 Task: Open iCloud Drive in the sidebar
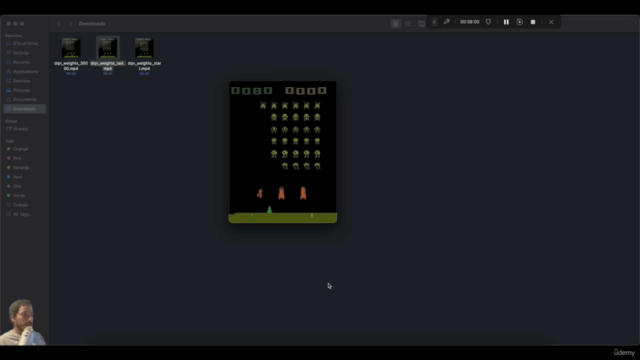pyautogui.click(x=24, y=43)
